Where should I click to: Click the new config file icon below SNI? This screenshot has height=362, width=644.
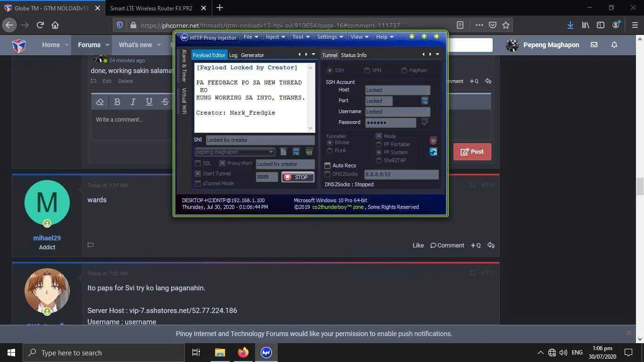click(x=283, y=151)
